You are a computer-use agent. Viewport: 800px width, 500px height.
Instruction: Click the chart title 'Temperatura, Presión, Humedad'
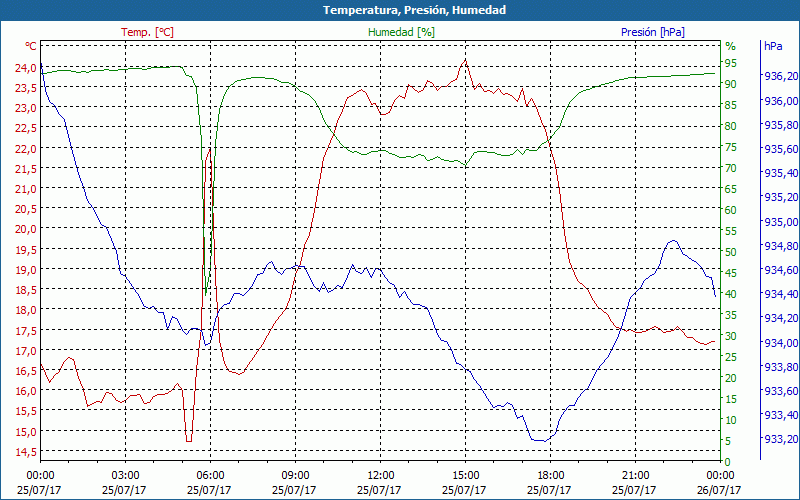pyautogui.click(x=414, y=10)
